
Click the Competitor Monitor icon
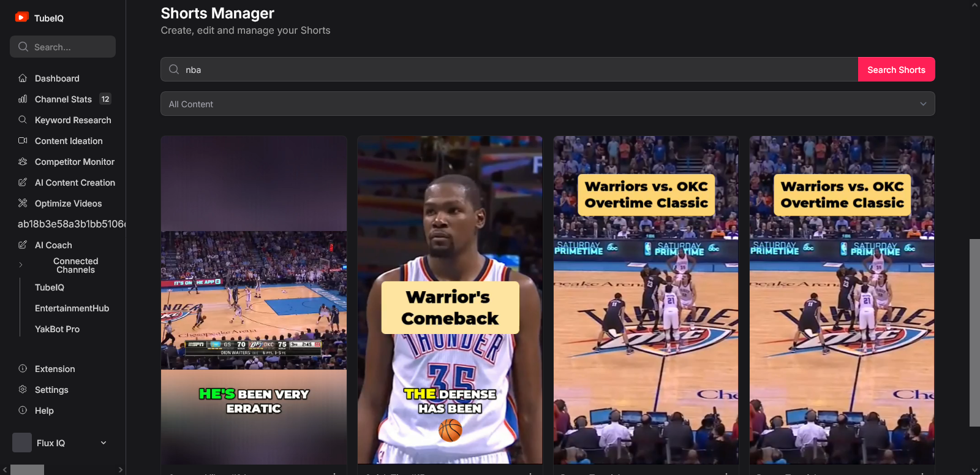pos(23,162)
